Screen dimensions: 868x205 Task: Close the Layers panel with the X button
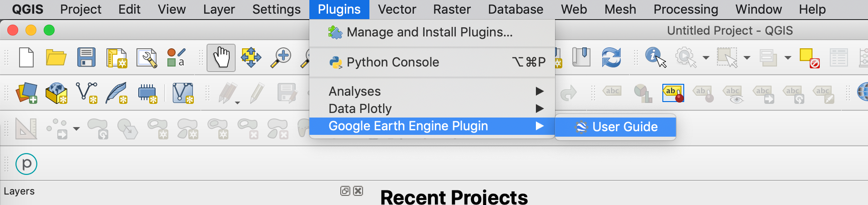point(358,191)
